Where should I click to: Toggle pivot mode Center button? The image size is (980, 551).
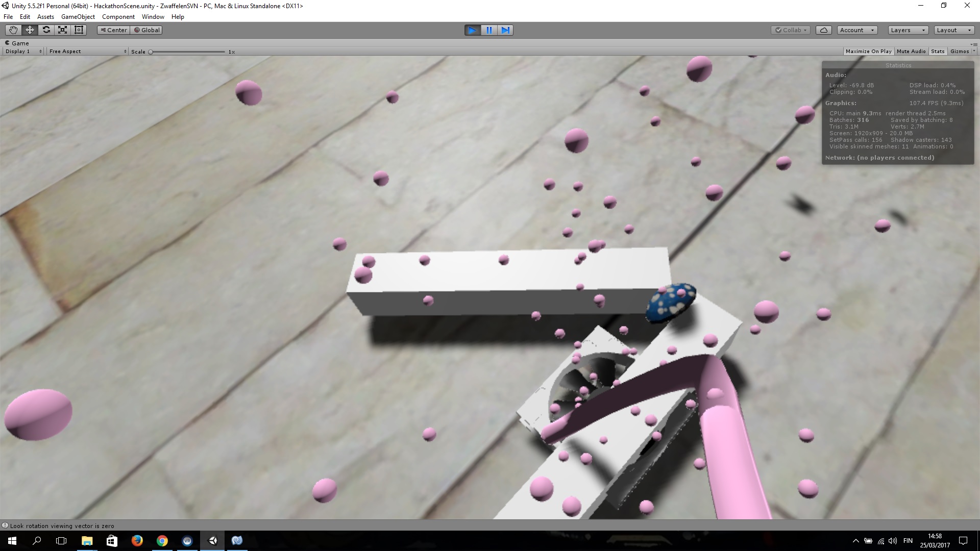113,30
